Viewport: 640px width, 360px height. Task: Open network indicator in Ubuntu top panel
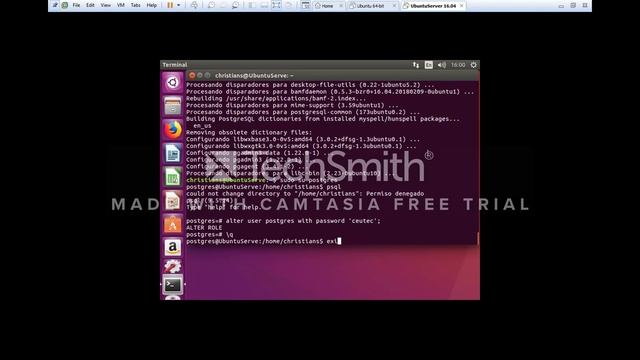tap(416, 65)
